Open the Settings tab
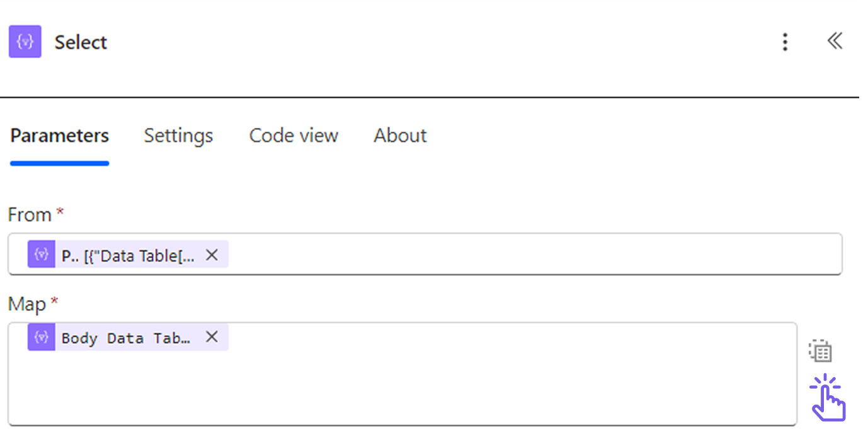This screenshot has height=435, width=868. tap(178, 136)
